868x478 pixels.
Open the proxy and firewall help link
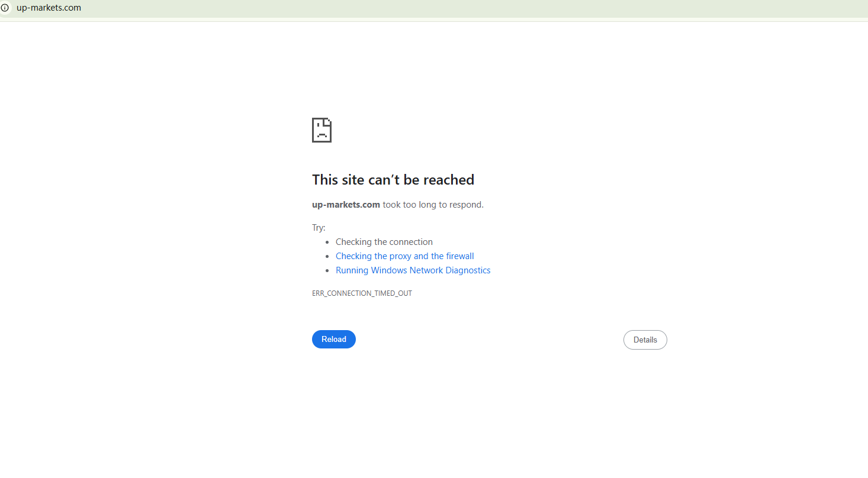pos(405,256)
